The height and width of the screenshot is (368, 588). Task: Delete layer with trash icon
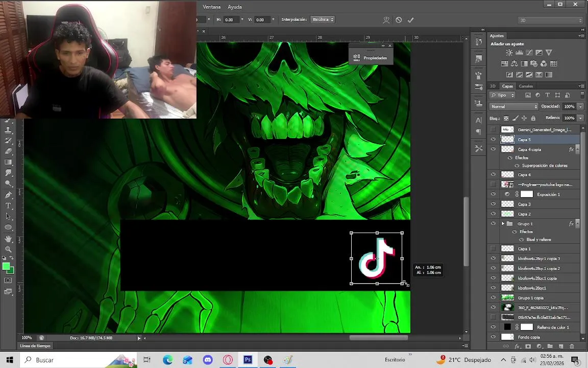point(572,346)
